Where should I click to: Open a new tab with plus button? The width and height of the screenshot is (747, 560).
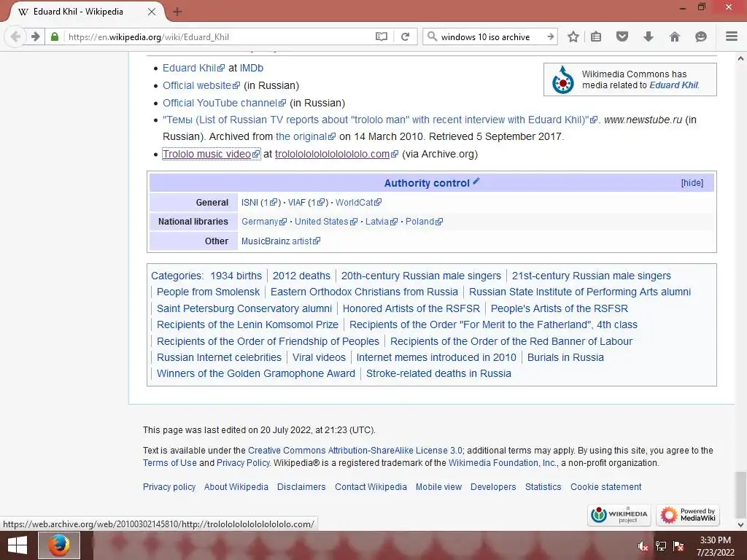click(x=177, y=12)
